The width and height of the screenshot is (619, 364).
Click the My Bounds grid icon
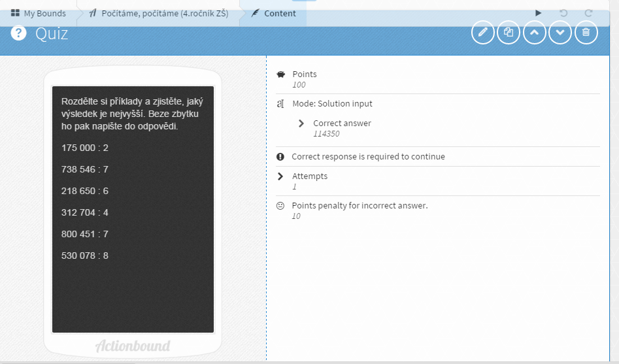point(15,13)
